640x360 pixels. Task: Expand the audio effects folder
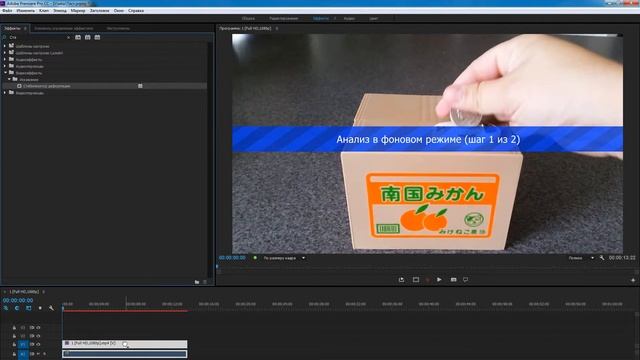coord(5,60)
